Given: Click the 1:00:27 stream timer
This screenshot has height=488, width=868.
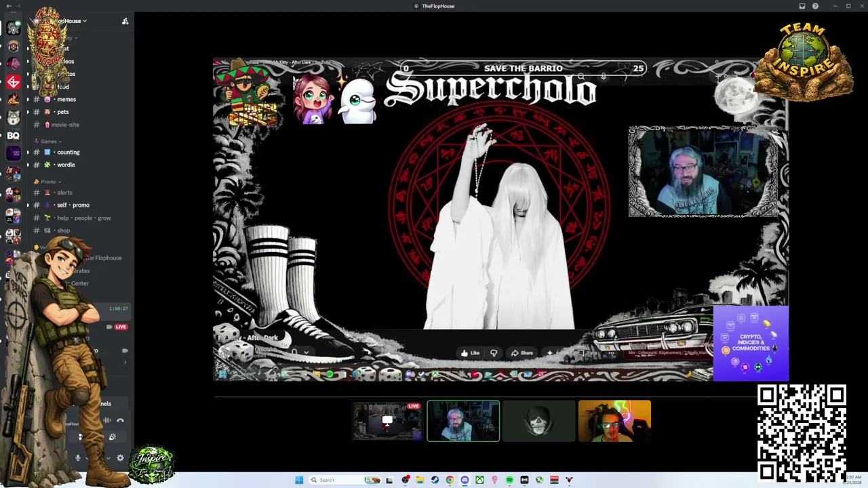Looking at the screenshot, I should [119, 308].
